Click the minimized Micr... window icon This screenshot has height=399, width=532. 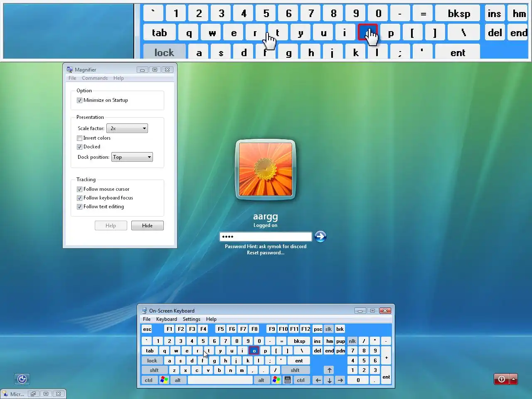point(5,394)
